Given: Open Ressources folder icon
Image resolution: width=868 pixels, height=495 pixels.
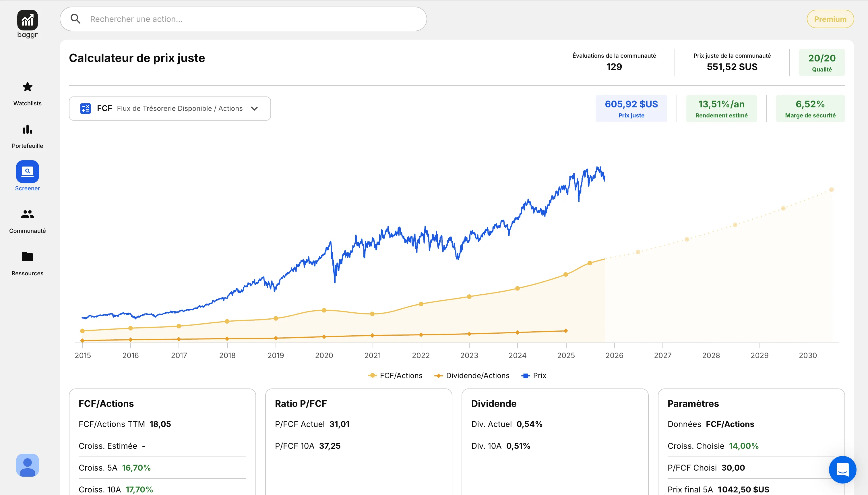Looking at the screenshot, I should click(27, 257).
